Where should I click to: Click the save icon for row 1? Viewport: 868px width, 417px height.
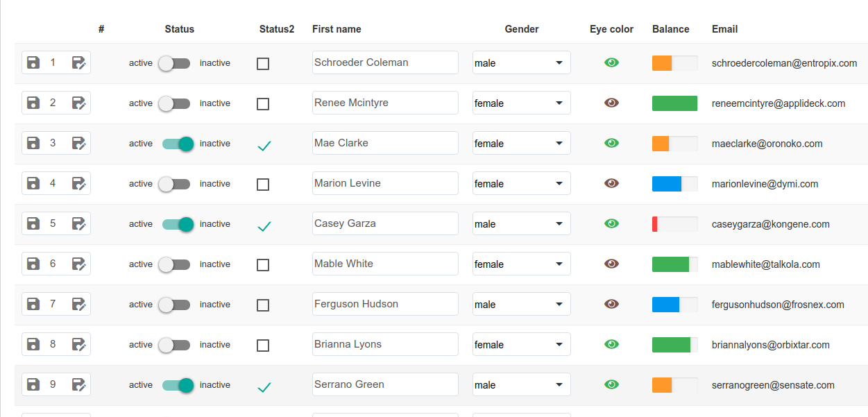pyautogui.click(x=33, y=62)
